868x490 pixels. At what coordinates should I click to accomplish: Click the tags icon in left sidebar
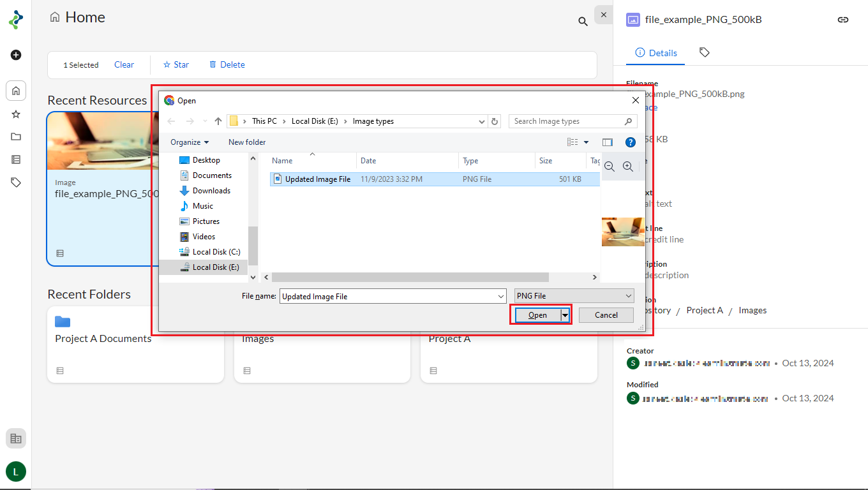(16, 182)
